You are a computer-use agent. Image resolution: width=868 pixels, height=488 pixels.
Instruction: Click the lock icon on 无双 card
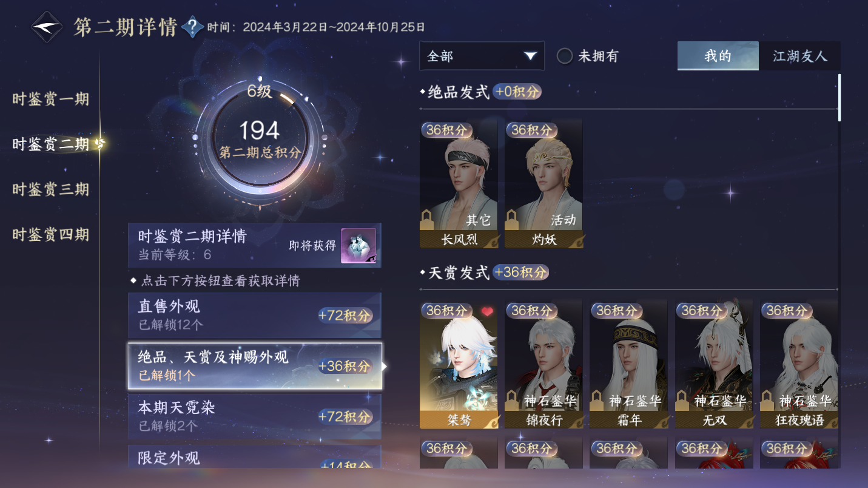pos(681,401)
